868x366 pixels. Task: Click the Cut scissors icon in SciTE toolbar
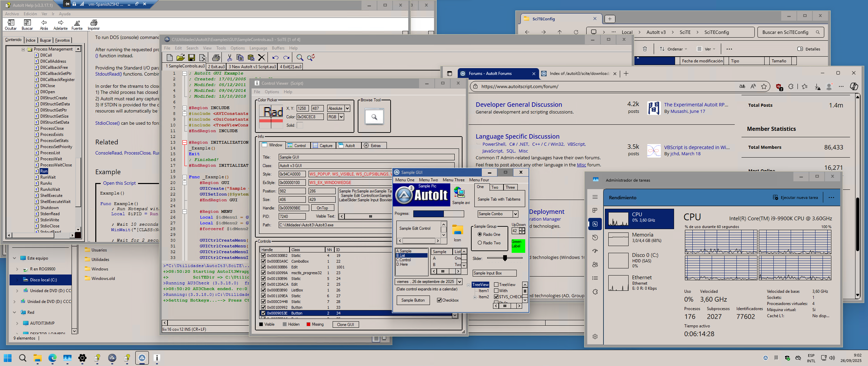point(230,58)
